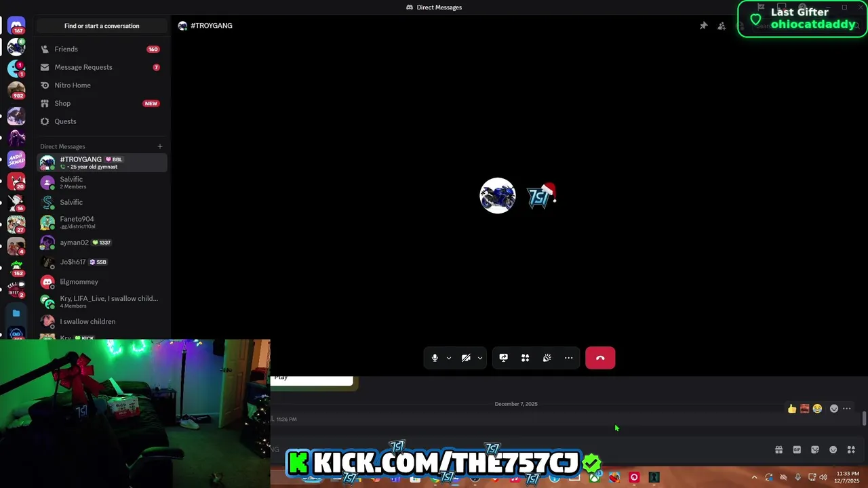Open Message Requests
Screen dimensions: 868x488
pyautogui.click(x=102, y=67)
